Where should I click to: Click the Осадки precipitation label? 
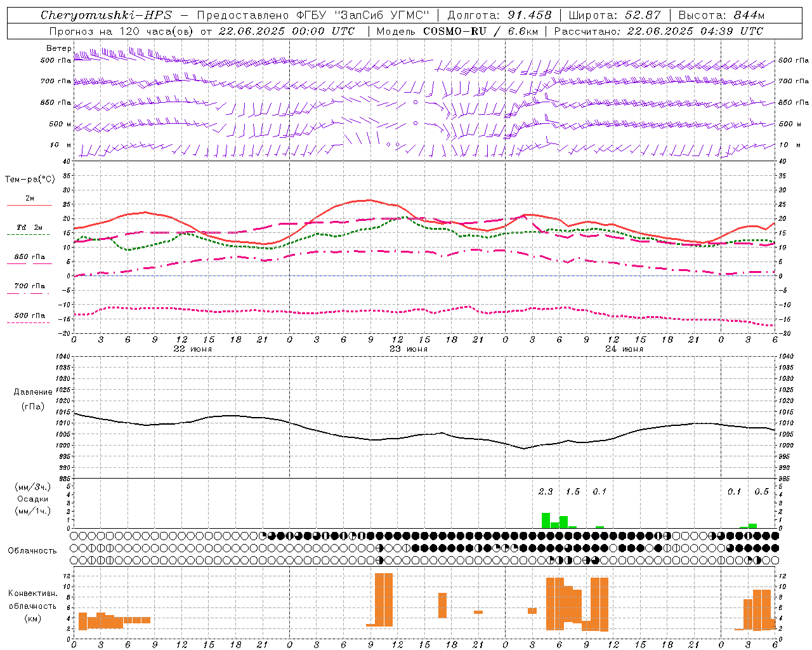click(33, 499)
